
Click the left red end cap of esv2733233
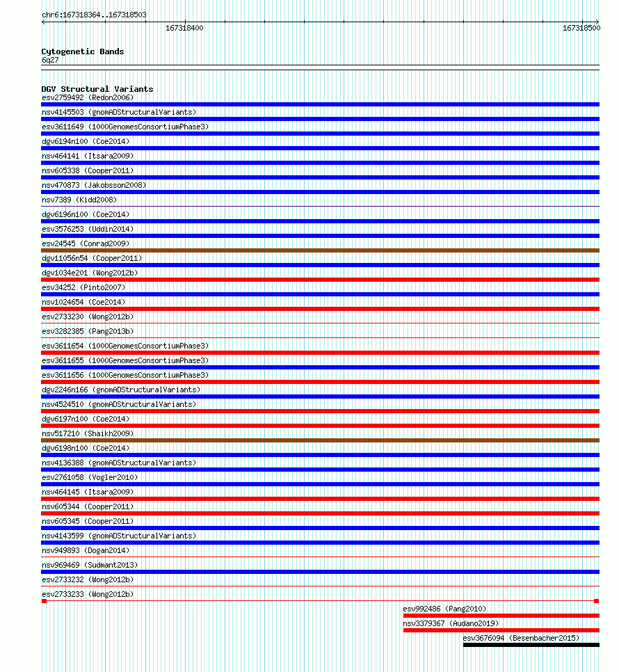click(x=44, y=601)
